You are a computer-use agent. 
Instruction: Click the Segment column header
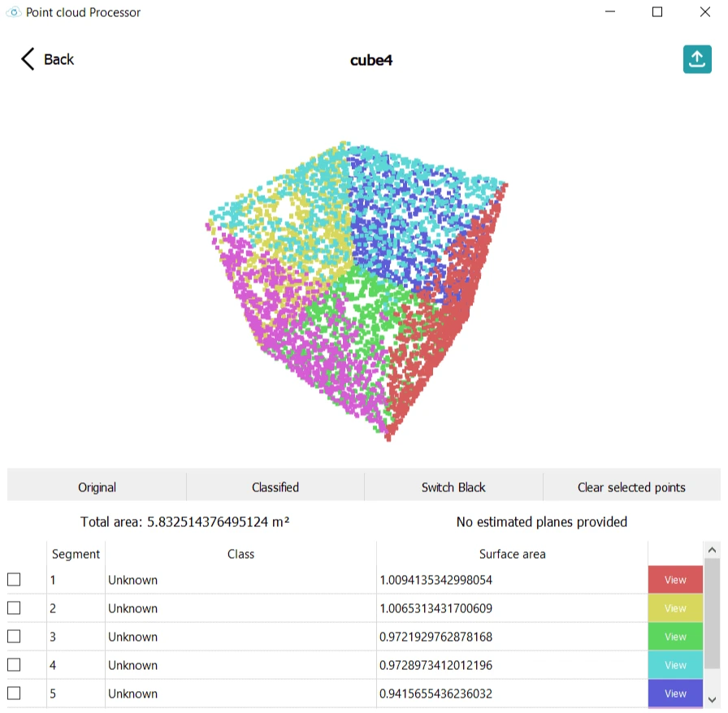pyautogui.click(x=76, y=554)
